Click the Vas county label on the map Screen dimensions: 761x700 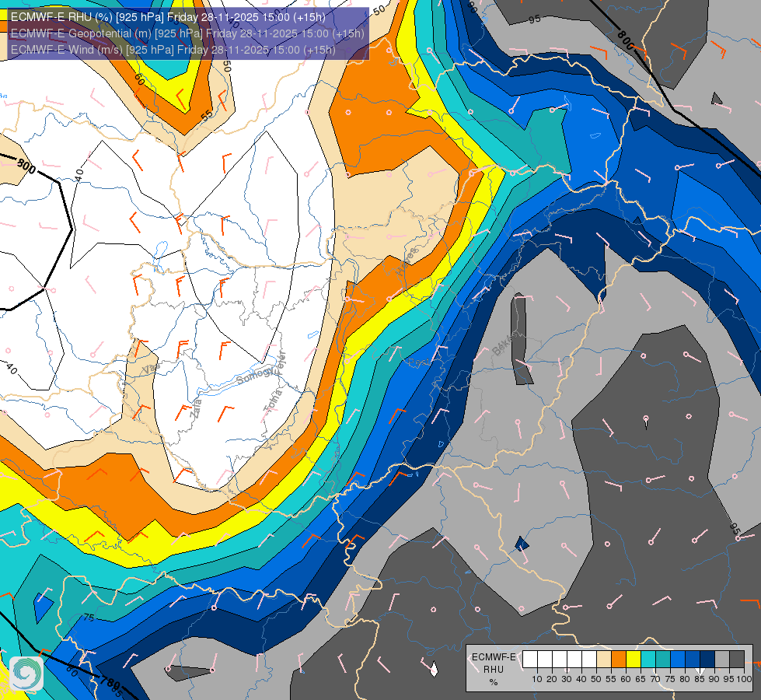[151, 369]
